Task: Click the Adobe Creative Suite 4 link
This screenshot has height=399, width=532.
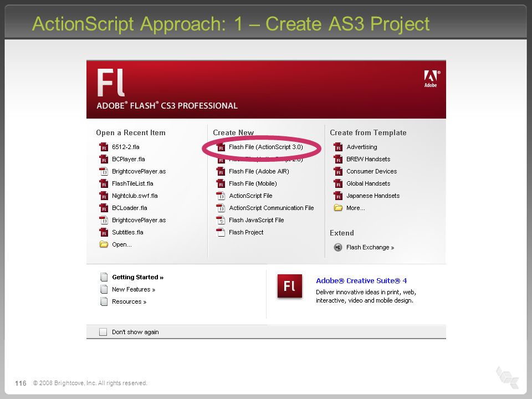Action: (x=361, y=280)
